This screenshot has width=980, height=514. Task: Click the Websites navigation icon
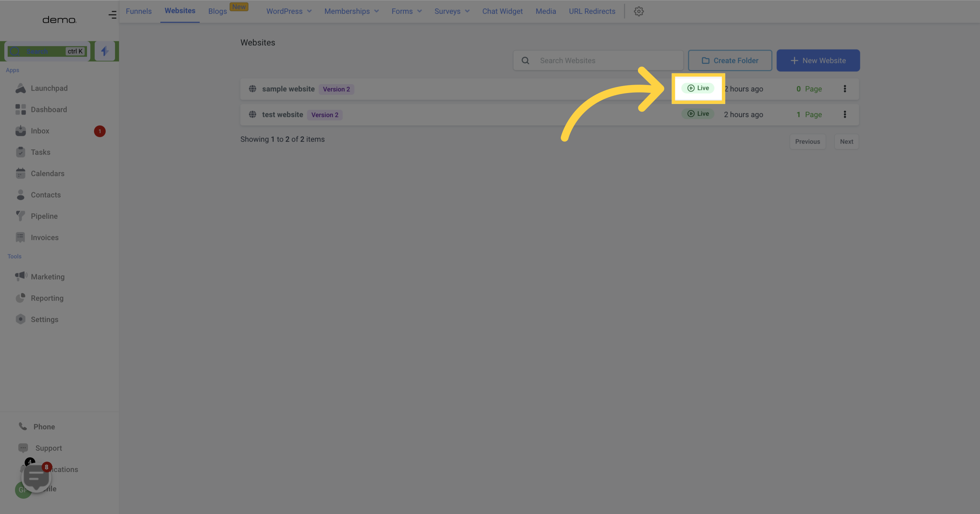(179, 11)
